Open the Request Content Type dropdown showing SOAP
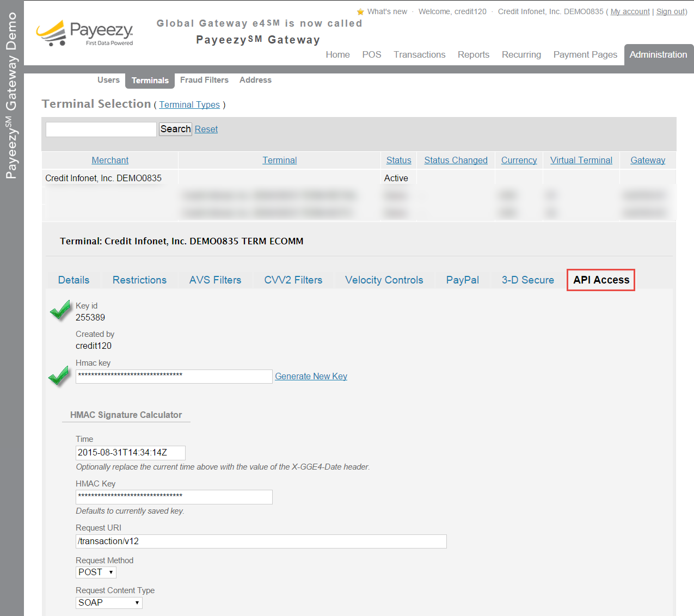The width and height of the screenshot is (694, 616). (109, 602)
